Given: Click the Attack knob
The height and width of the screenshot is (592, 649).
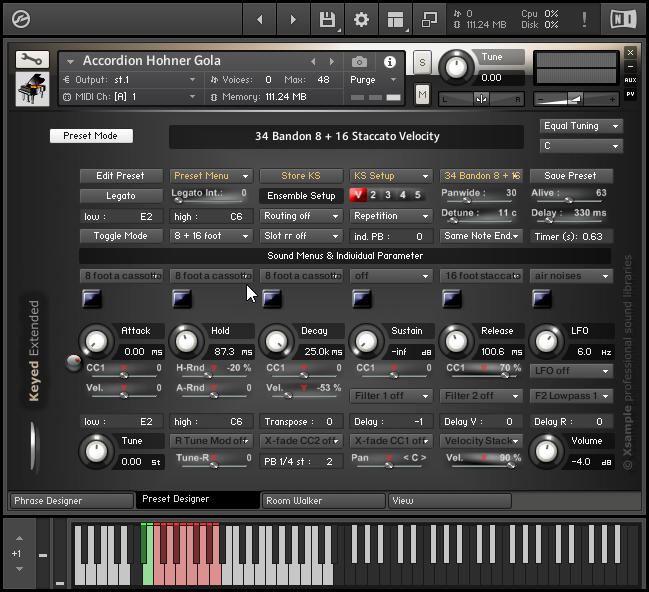Looking at the screenshot, I should 96,342.
